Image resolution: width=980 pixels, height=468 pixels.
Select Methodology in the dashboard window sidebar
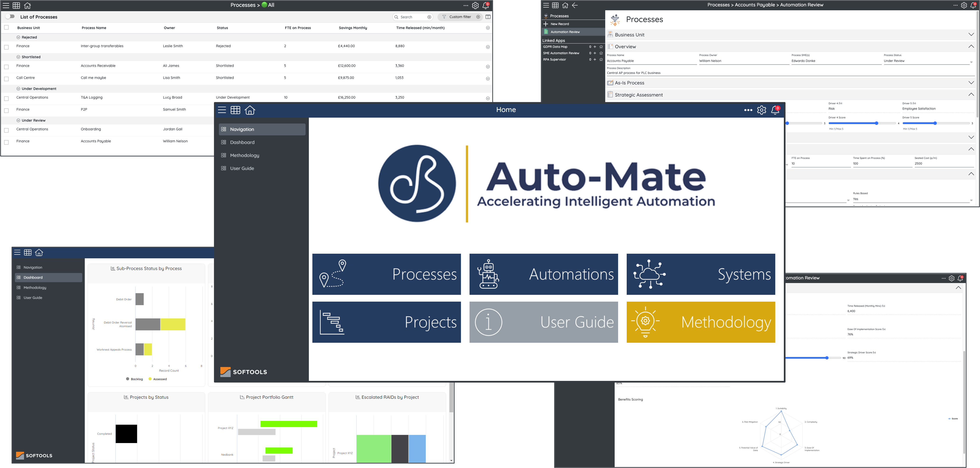48,287
